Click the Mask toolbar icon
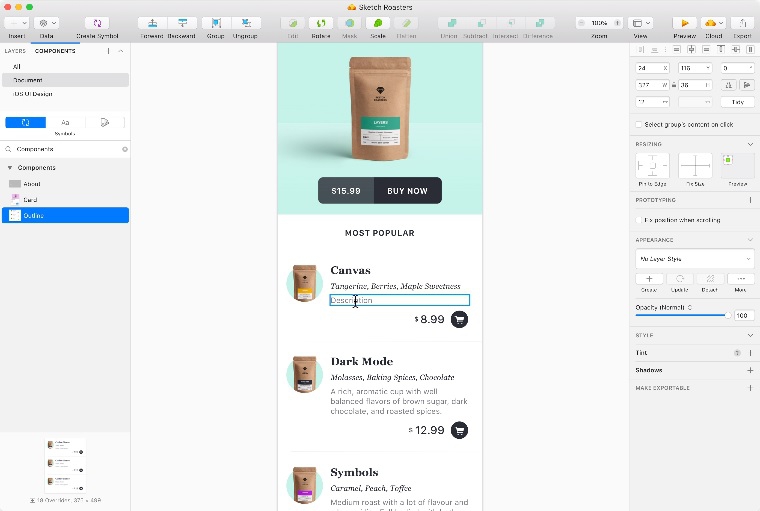 point(349,23)
